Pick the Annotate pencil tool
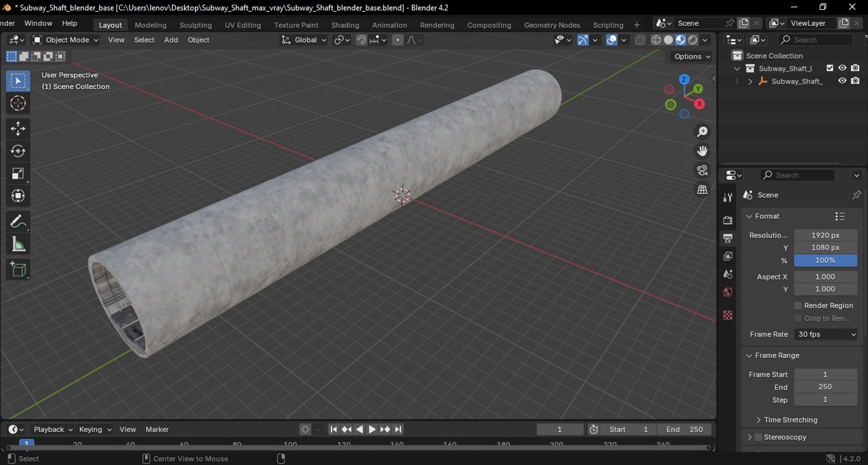Screen dimensions: 868x465 (18, 222)
